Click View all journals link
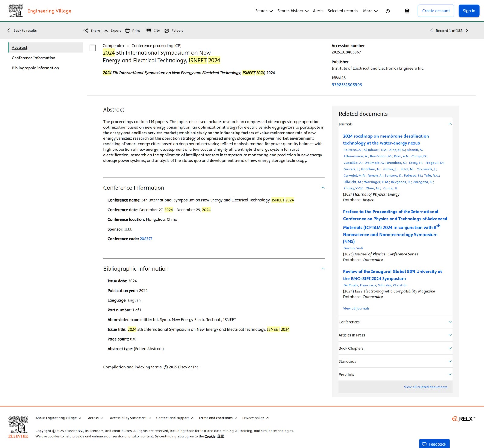The height and width of the screenshot is (448, 484). [356, 309]
